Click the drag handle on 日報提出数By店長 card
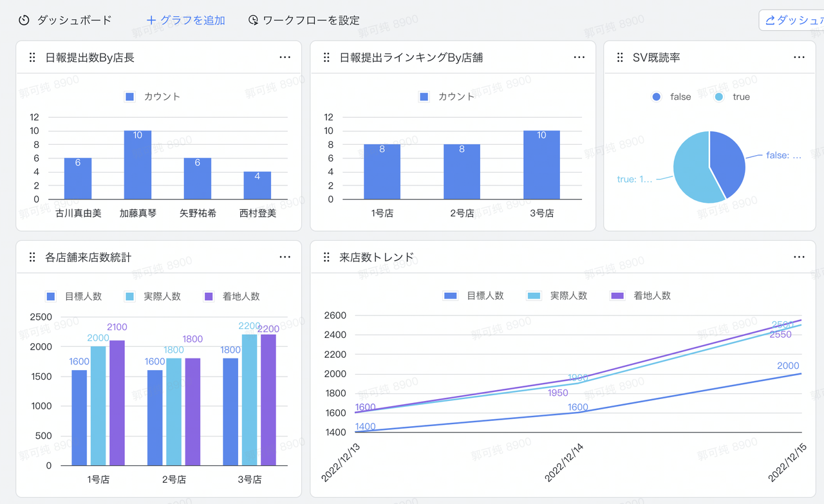 coord(32,57)
